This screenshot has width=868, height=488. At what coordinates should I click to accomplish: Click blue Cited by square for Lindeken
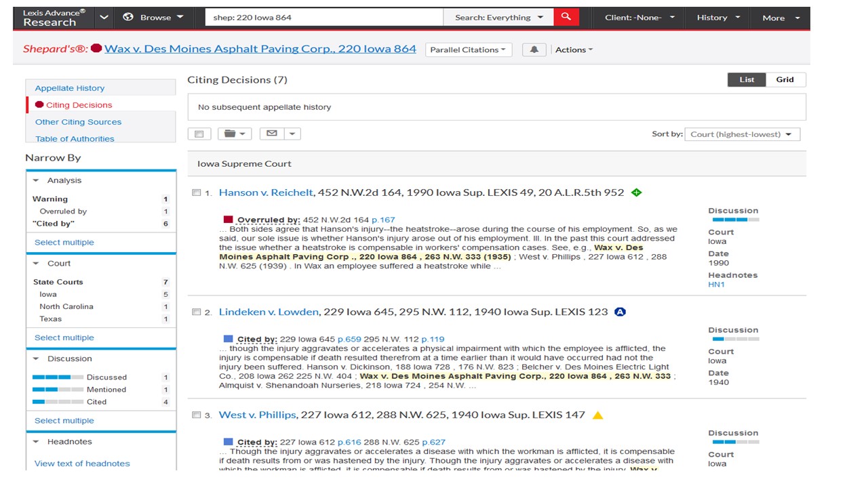228,339
